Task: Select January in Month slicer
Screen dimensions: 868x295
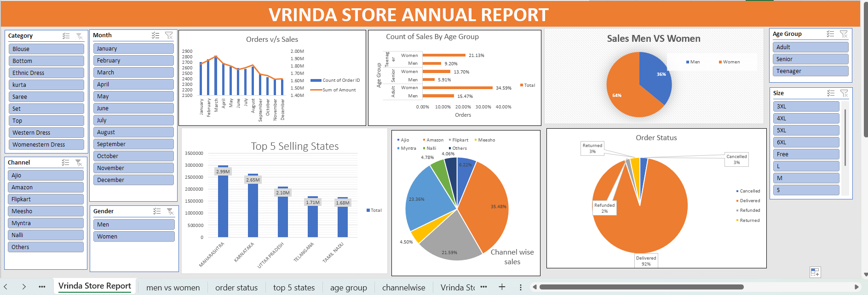Action: (x=133, y=49)
